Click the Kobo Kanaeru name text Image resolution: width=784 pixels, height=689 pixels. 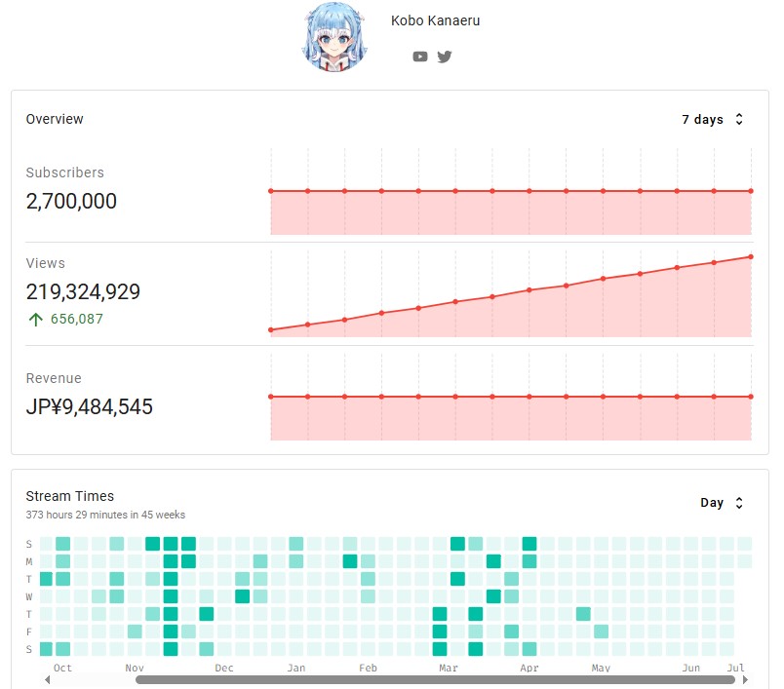[x=435, y=20]
